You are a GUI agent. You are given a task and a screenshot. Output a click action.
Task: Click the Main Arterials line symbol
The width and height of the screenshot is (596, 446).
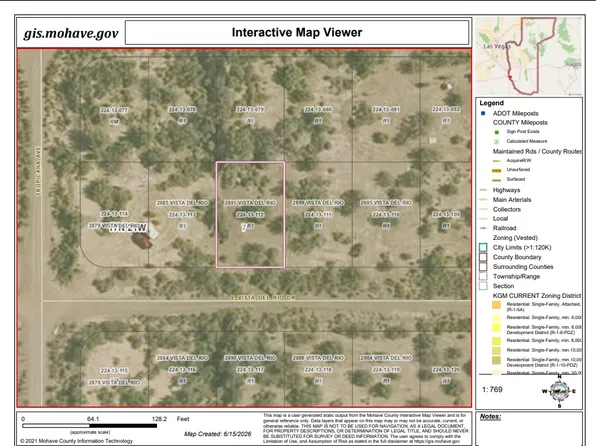pyautogui.click(x=483, y=199)
